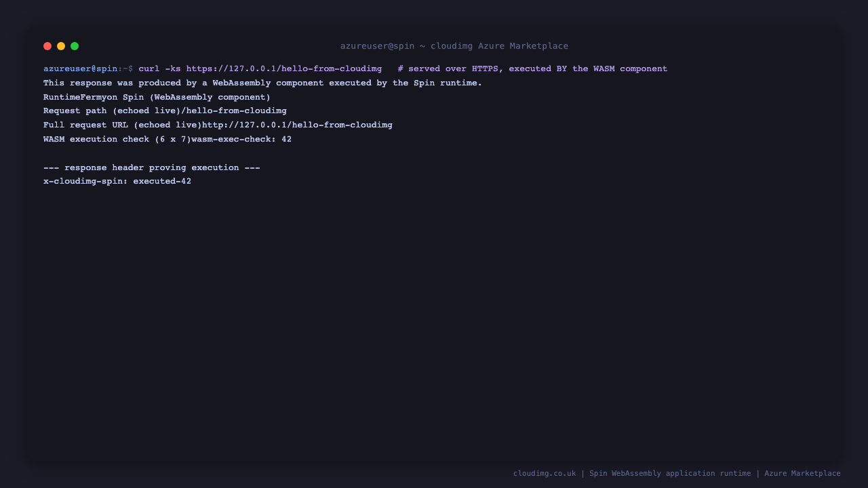Image resolution: width=868 pixels, height=488 pixels.
Task: Click the 'x-cloudimg-spin: executed-42' header line
Action: point(117,181)
